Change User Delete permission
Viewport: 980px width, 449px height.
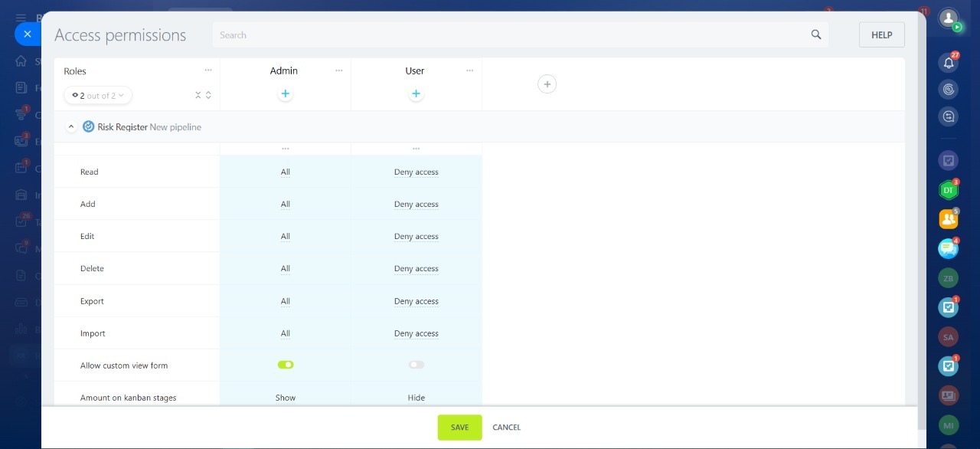[x=416, y=268]
